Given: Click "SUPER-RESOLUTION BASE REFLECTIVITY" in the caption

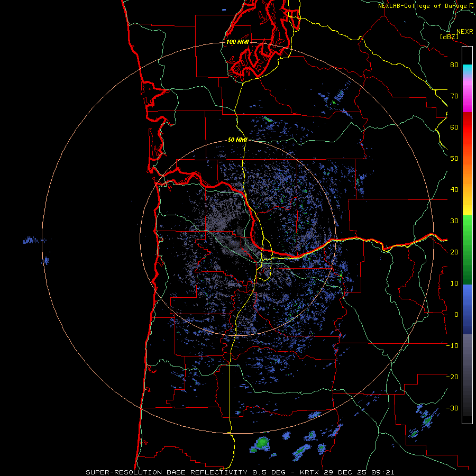Looking at the screenshot, I should [167, 472].
